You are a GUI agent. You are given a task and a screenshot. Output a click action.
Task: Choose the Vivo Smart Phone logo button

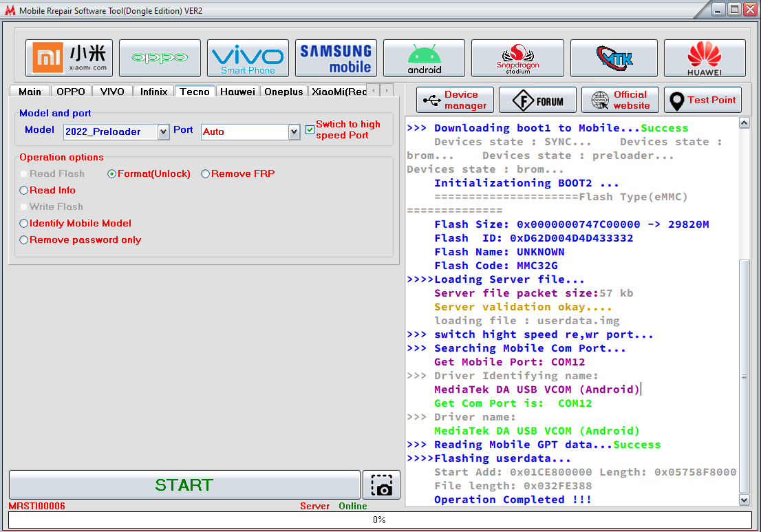[x=248, y=58]
